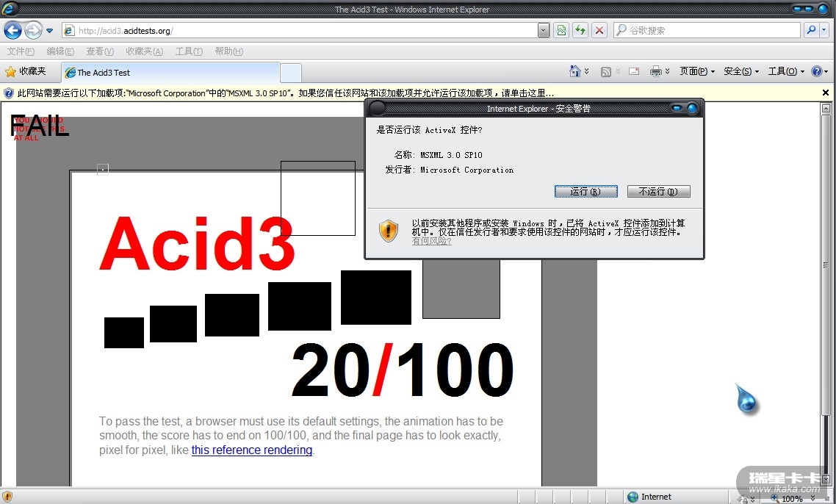Open the recent pages dropdown arrow
The width and height of the screenshot is (836, 504).
49,31
